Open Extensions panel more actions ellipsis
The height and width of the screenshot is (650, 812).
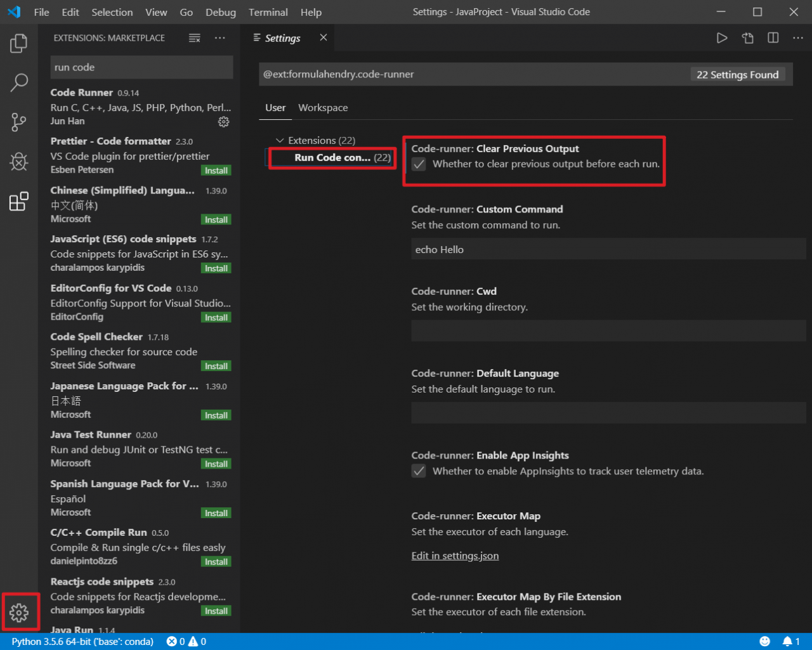(220, 38)
